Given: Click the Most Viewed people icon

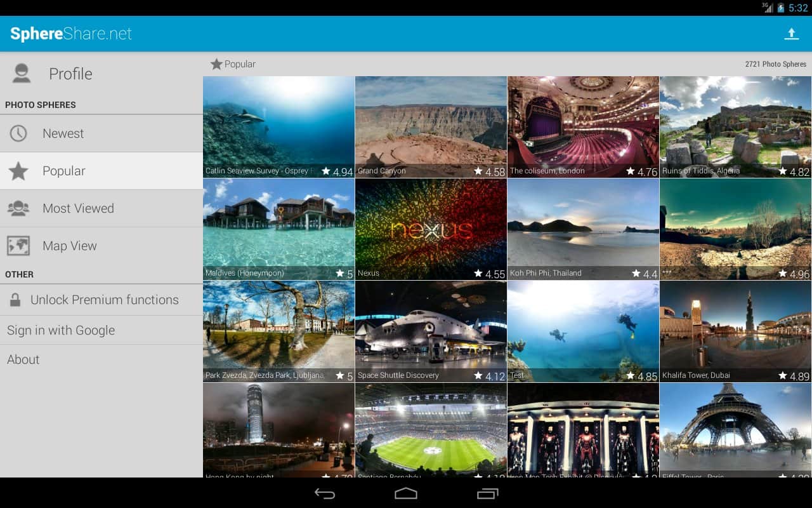Looking at the screenshot, I should (x=18, y=208).
